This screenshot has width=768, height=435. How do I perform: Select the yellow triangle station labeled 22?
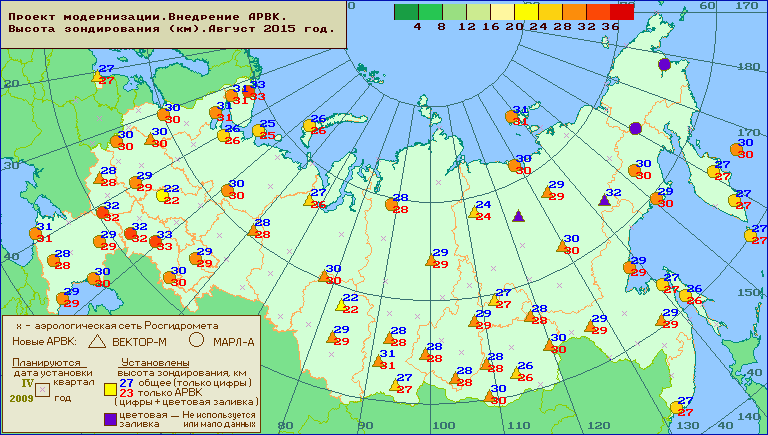[x=341, y=305]
